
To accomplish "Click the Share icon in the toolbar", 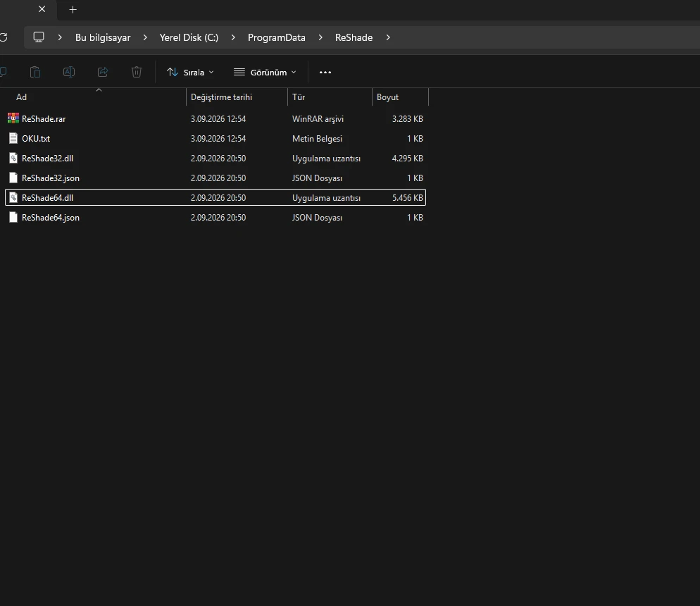I will click(x=103, y=72).
